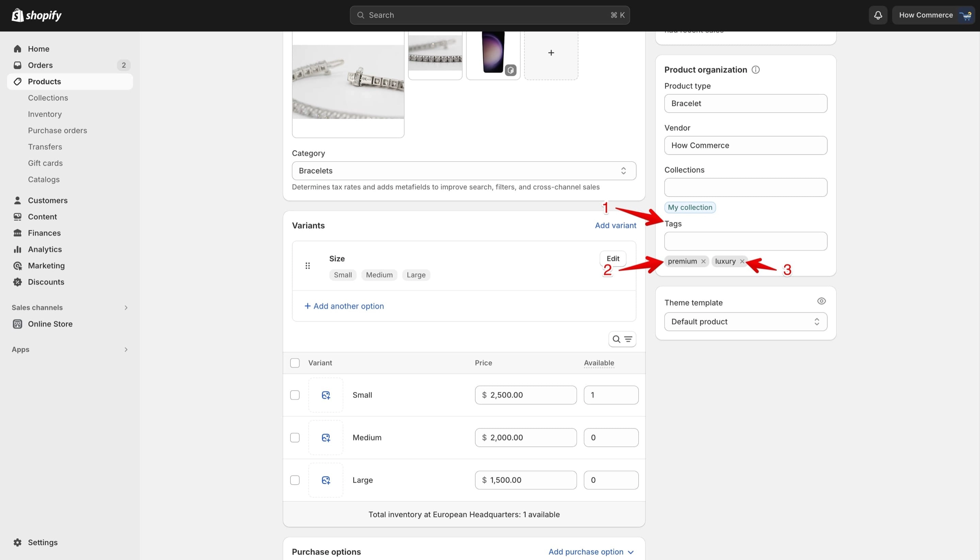Click the Online Store icon

(x=17, y=324)
